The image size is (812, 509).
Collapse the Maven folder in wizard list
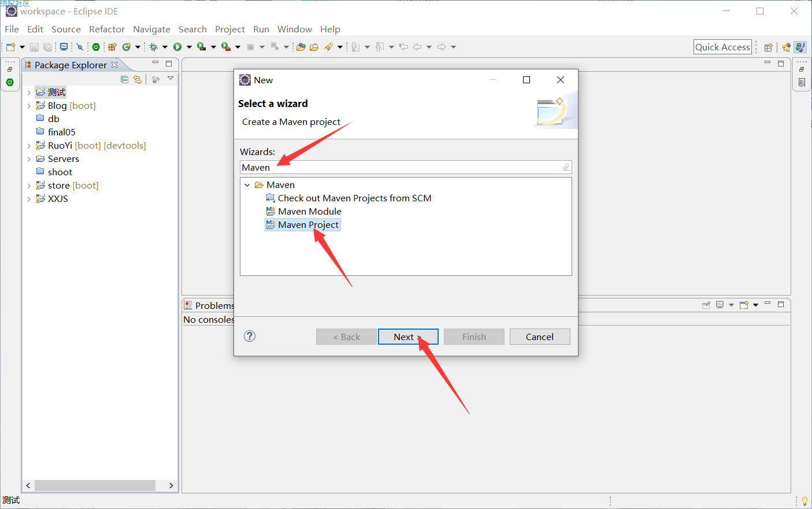coord(247,185)
